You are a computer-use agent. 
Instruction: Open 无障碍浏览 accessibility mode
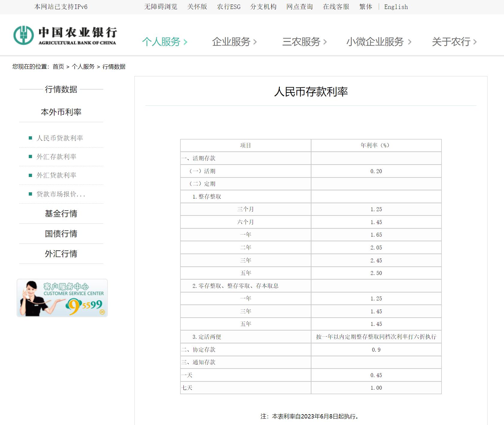161,7
